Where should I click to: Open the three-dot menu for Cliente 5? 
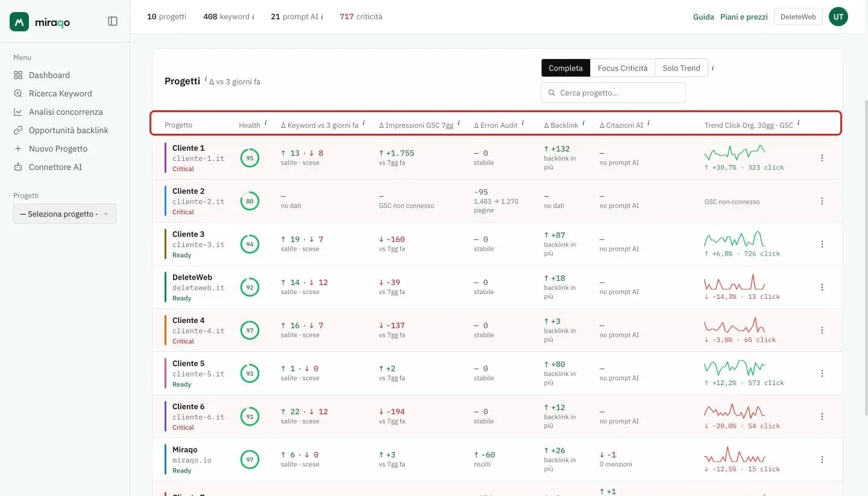click(822, 374)
